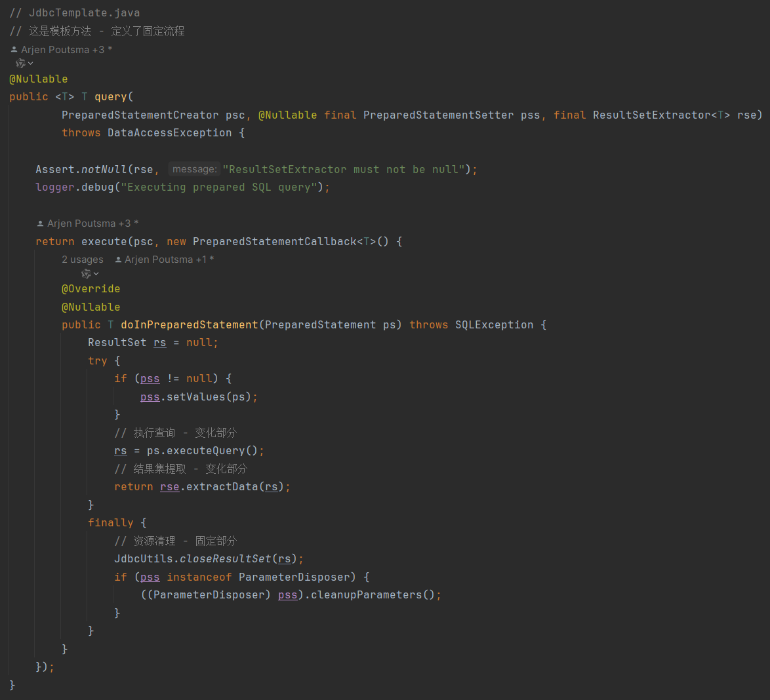Click the 'try' keyword

coord(97,360)
